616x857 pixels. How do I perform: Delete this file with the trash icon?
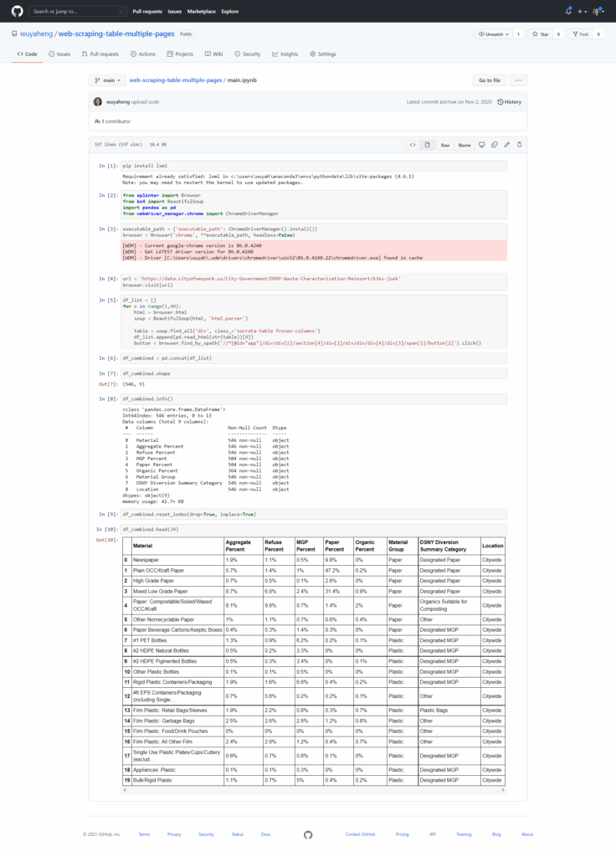pyautogui.click(x=519, y=145)
